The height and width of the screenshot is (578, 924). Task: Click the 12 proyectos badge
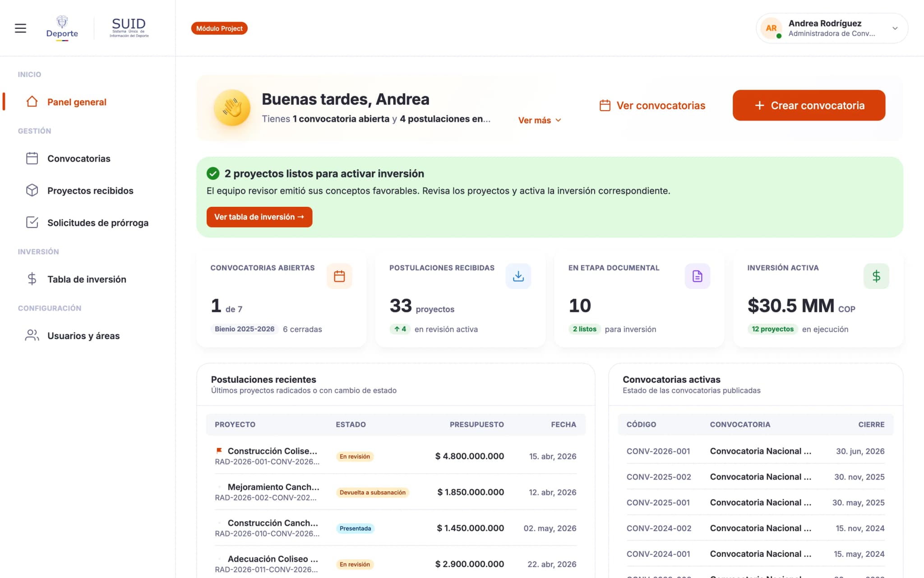coord(772,329)
